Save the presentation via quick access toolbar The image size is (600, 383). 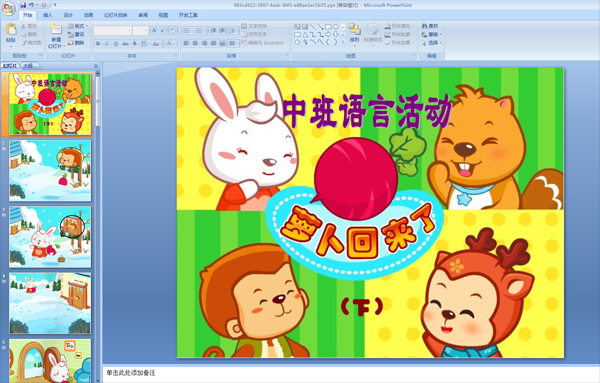[x=23, y=5]
